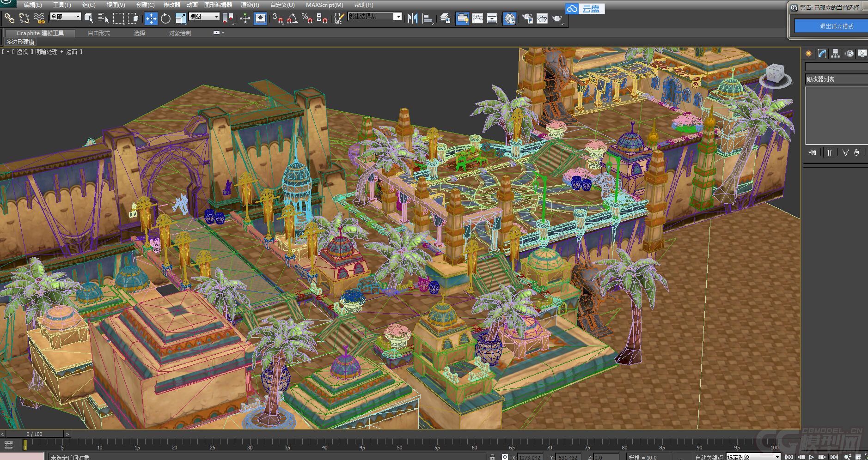Expand the 多边形建模 panel
Viewport: 868px width, 460px height.
[20, 42]
